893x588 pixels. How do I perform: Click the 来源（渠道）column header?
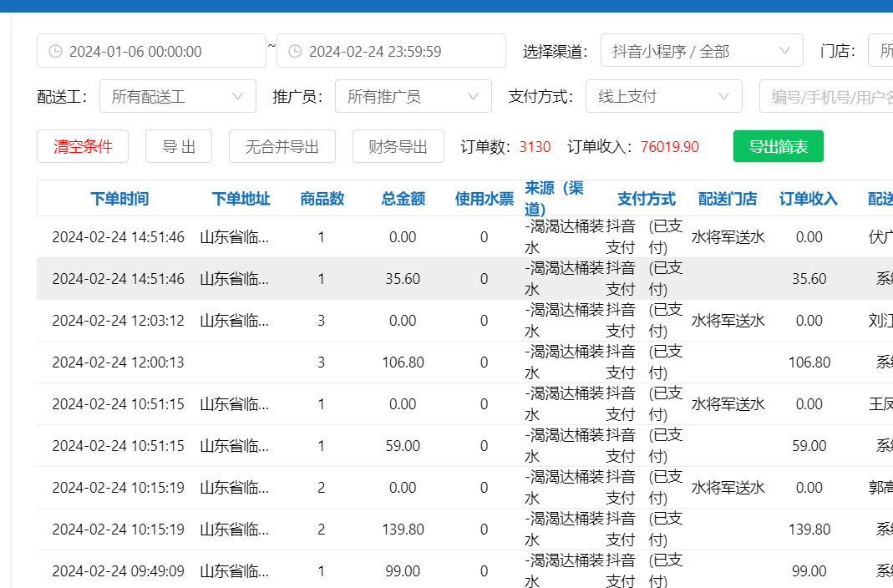click(x=554, y=198)
